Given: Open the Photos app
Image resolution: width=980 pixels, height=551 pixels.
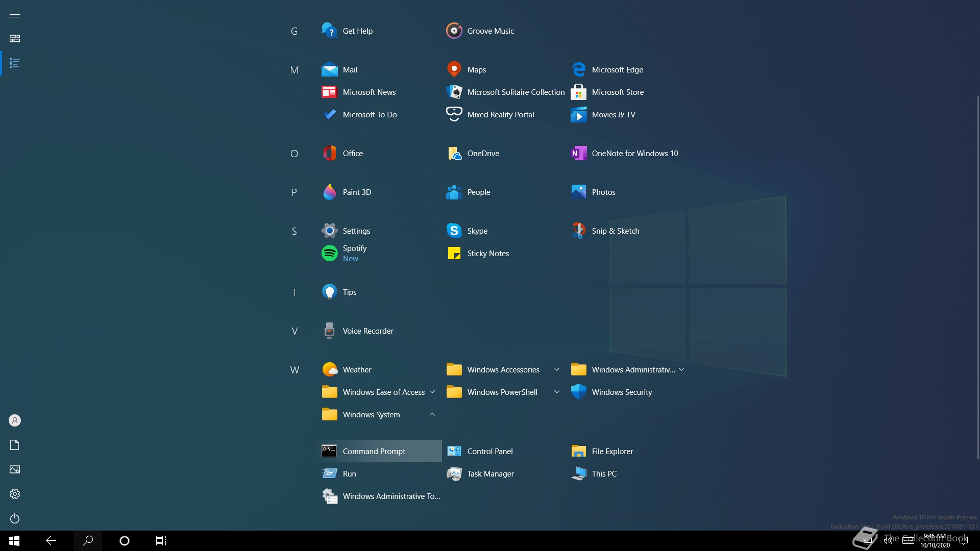Looking at the screenshot, I should (629, 192).
